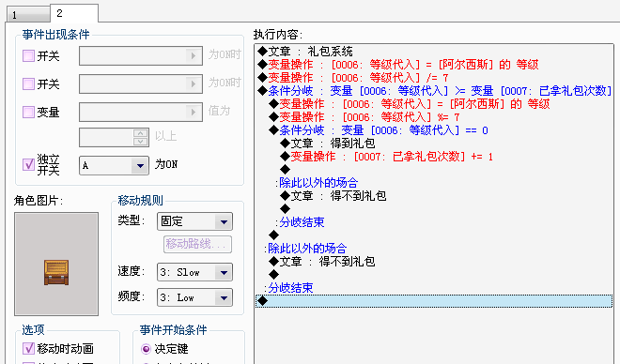The image size is (620, 364).
Task: Open the variable selector field
Action: [x=141, y=113]
